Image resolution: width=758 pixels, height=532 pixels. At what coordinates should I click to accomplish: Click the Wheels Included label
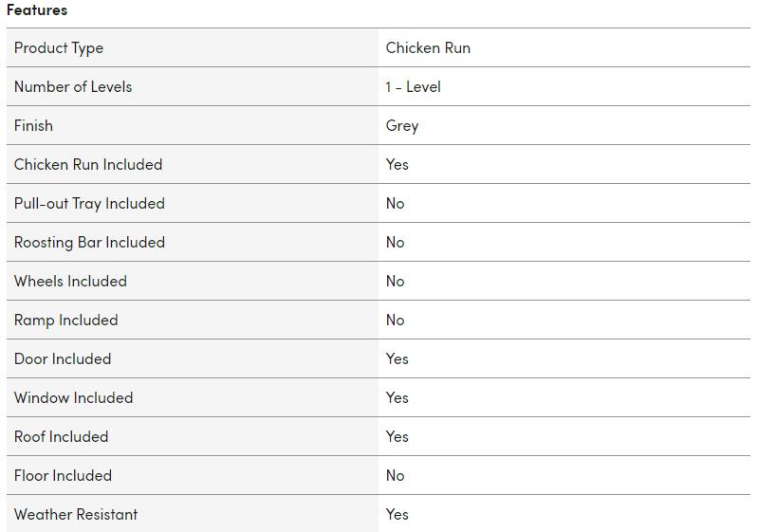click(x=70, y=282)
